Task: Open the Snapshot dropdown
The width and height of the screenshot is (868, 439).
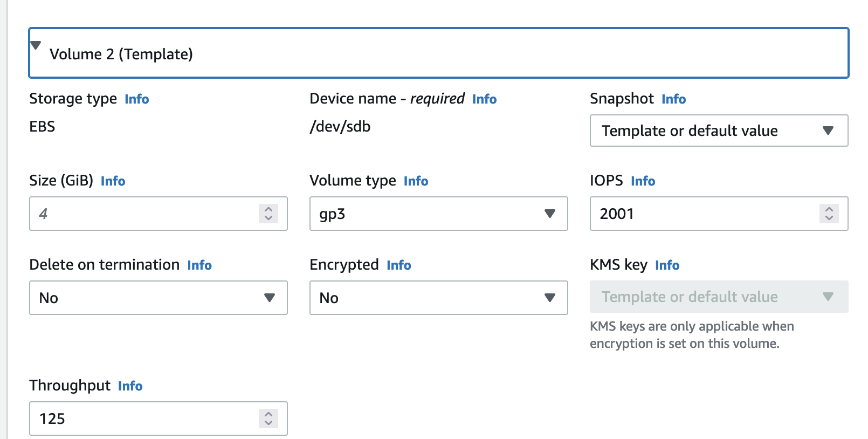Action: pos(719,131)
